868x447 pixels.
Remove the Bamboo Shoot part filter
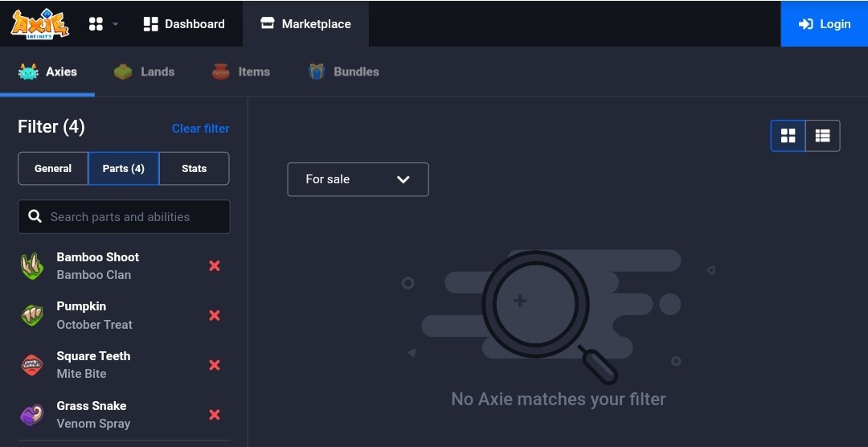(x=215, y=266)
